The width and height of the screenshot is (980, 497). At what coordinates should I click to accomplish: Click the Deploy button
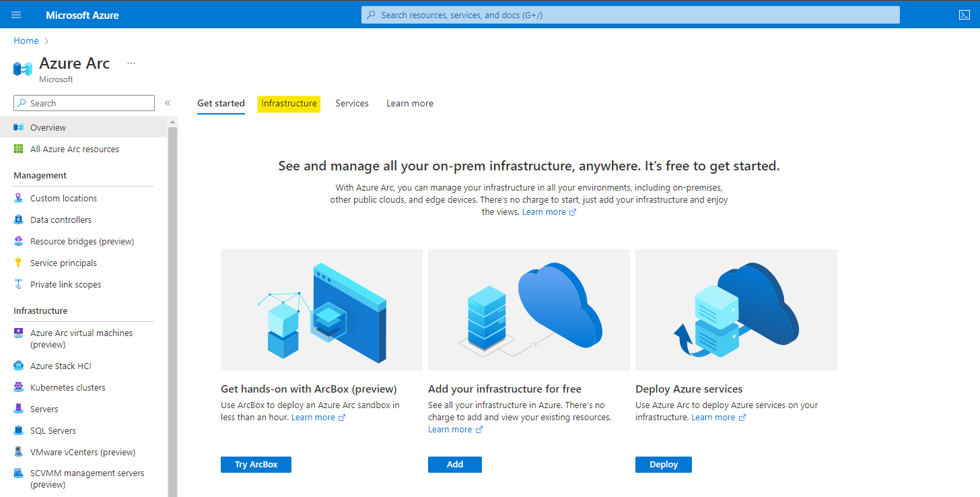click(664, 465)
